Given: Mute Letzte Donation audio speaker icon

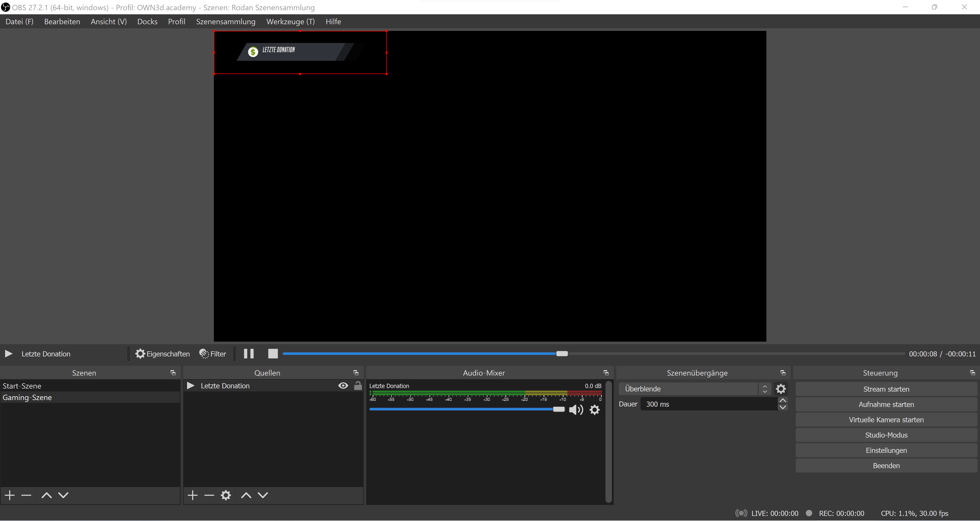Looking at the screenshot, I should coord(575,410).
